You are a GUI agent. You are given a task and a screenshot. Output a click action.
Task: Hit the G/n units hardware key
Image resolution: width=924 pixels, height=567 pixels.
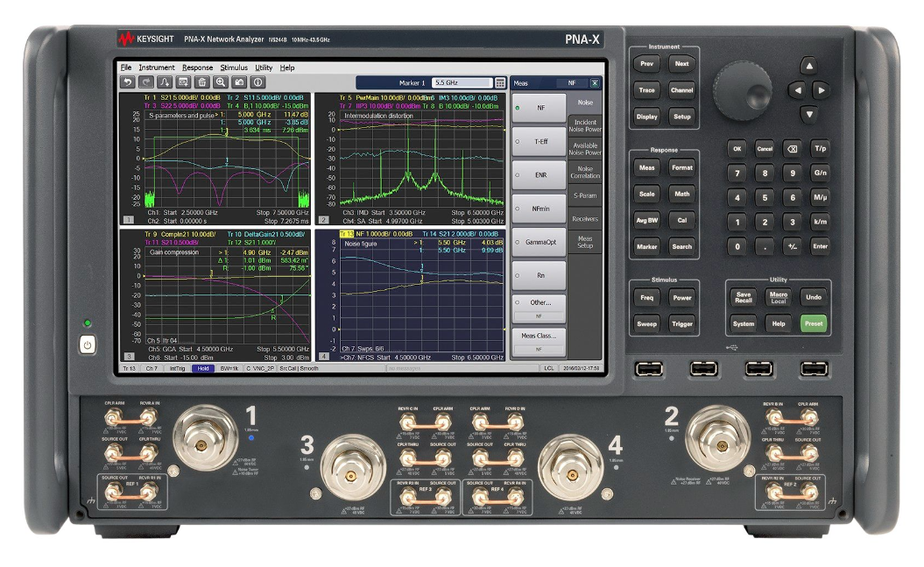pos(821,174)
